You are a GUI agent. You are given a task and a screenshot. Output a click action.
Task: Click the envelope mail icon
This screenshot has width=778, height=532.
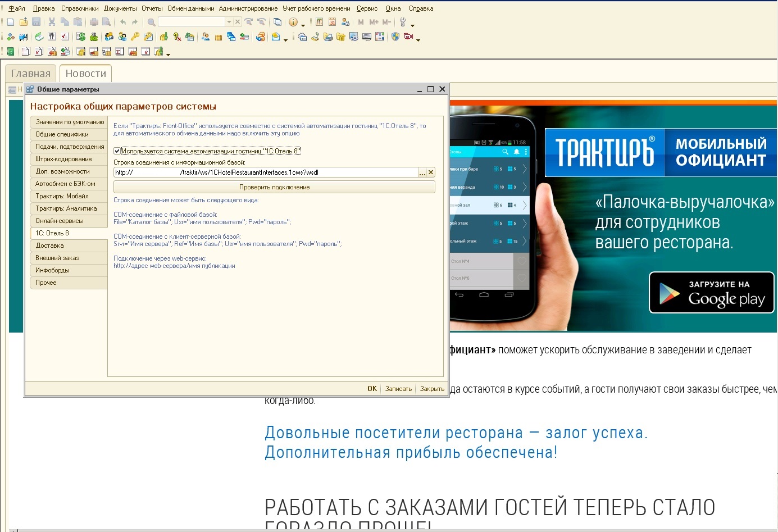click(275, 37)
